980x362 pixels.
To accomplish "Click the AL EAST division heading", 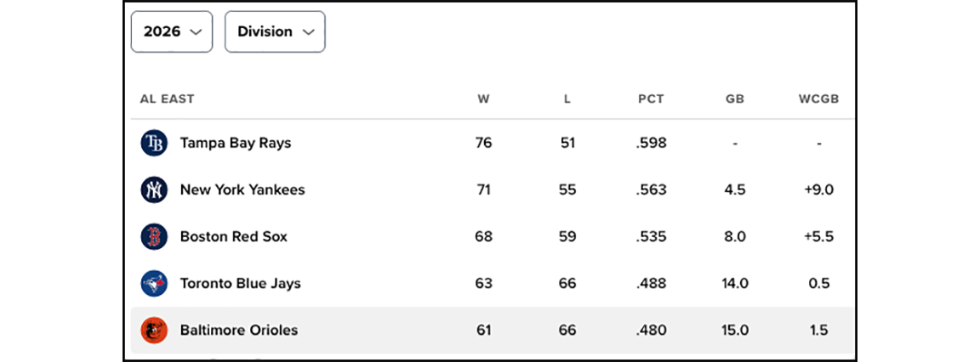I will coord(167,99).
